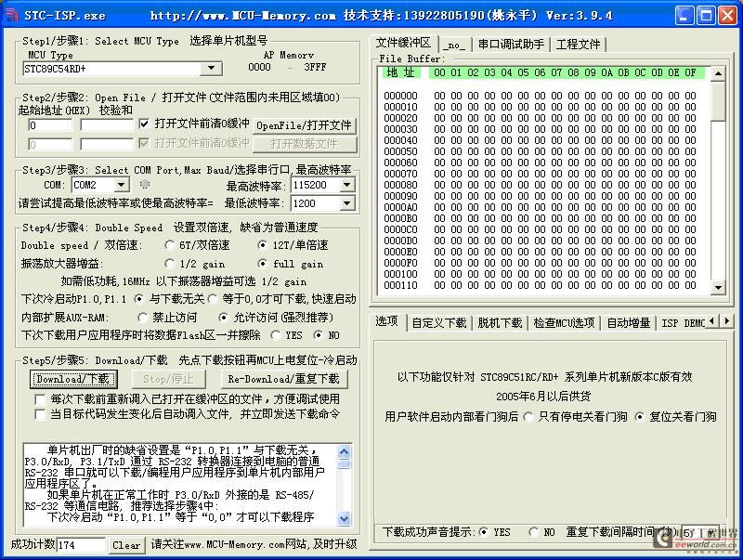Open the 自定义下载 tab
This screenshot has height=560, width=743.
coord(438,322)
